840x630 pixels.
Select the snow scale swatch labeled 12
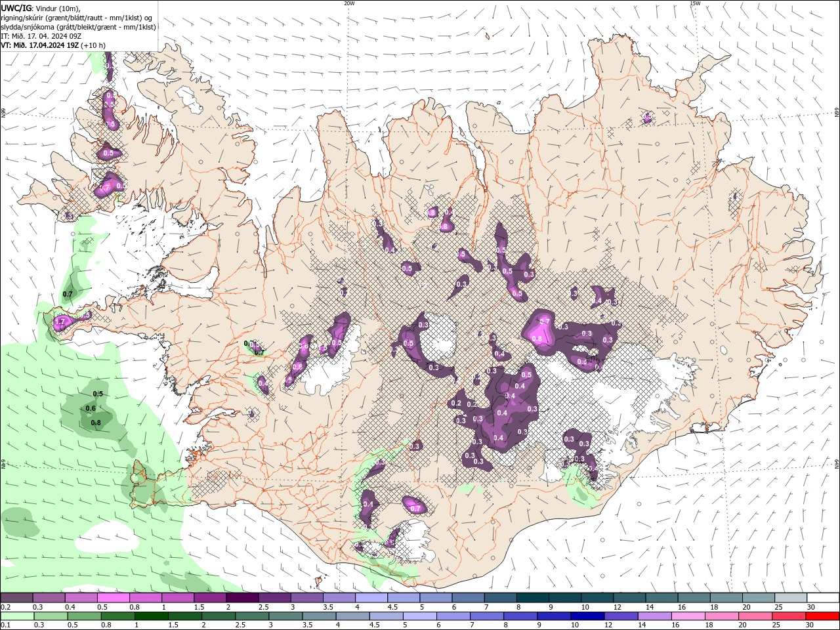point(629,598)
